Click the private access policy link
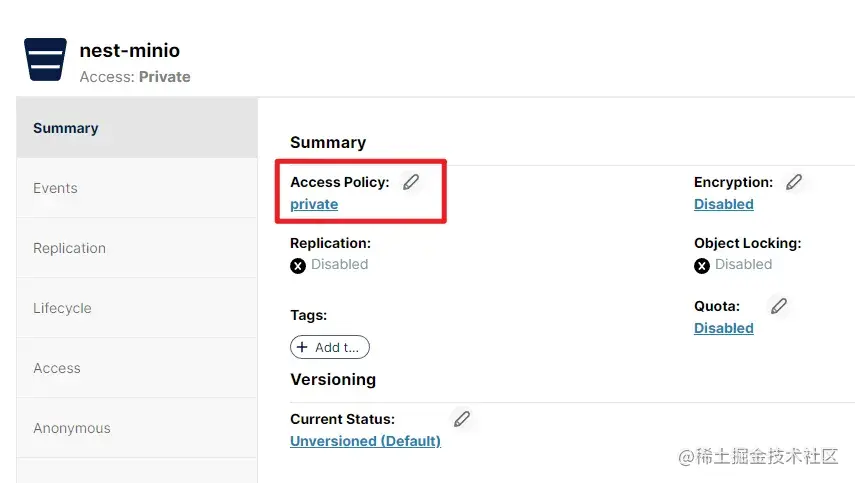This screenshot has height=483, width=855. pyautogui.click(x=314, y=204)
